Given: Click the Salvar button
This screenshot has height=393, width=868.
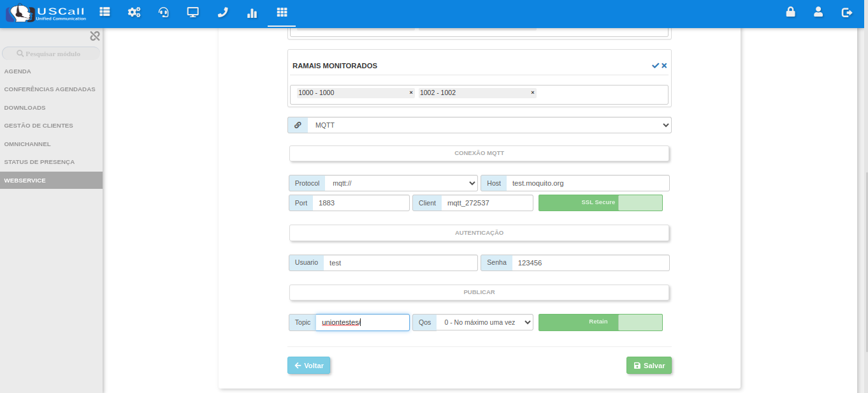Looking at the screenshot, I should pos(649,366).
